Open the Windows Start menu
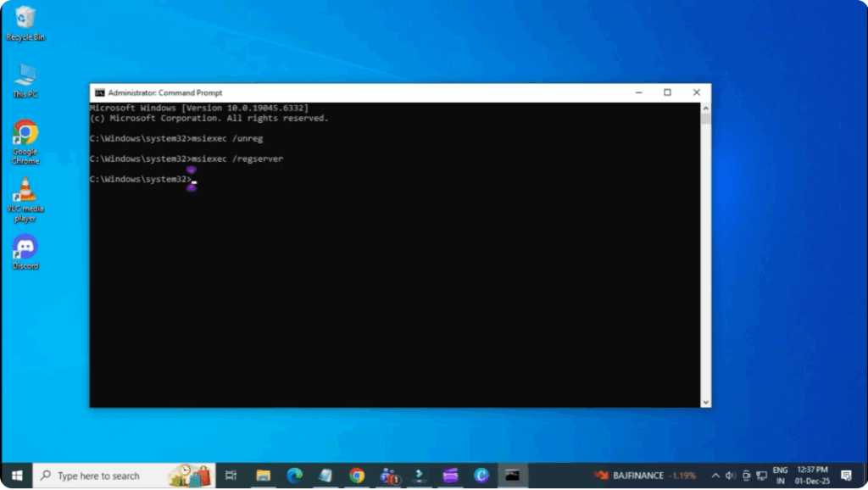868x490 pixels. (16, 476)
